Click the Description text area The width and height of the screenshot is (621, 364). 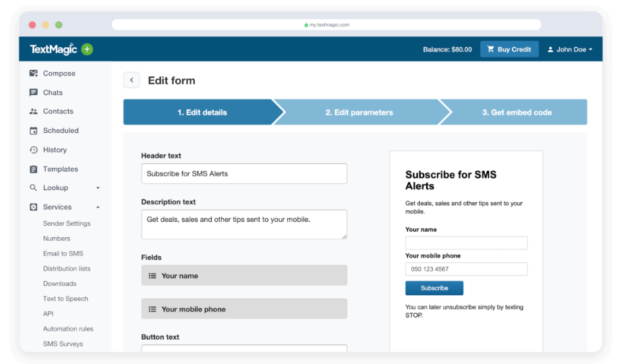click(x=244, y=224)
